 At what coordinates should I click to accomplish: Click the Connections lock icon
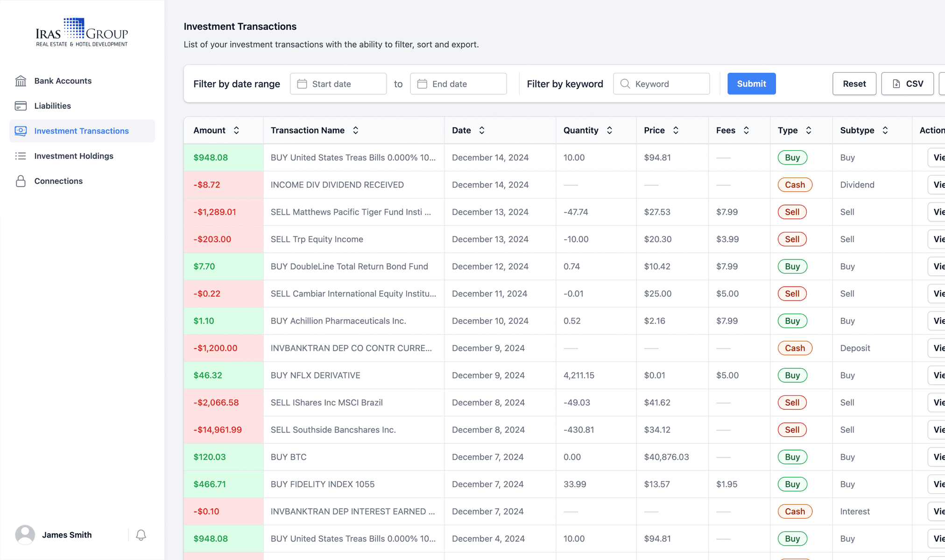(21, 181)
